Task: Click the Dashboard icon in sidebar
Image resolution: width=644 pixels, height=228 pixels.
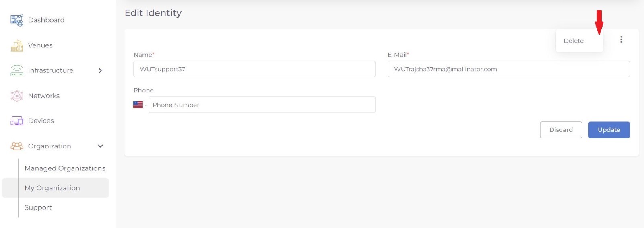Action: coord(17,20)
